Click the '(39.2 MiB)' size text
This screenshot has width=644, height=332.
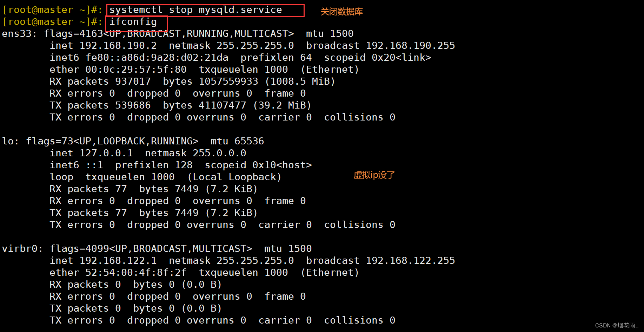tap(282, 106)
